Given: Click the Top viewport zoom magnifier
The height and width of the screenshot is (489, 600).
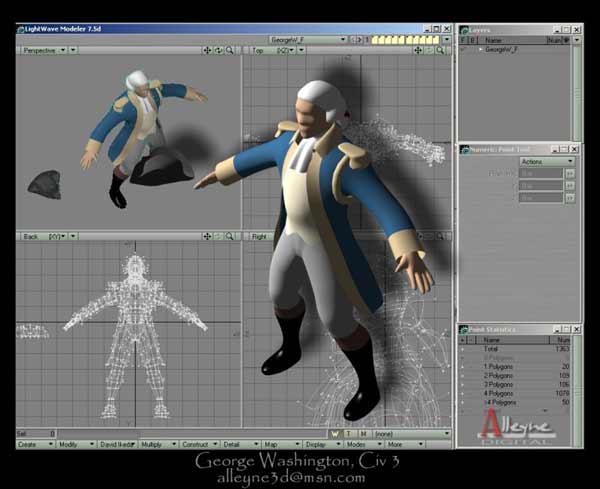Looking at the screenshot, I should click(440, 50).
